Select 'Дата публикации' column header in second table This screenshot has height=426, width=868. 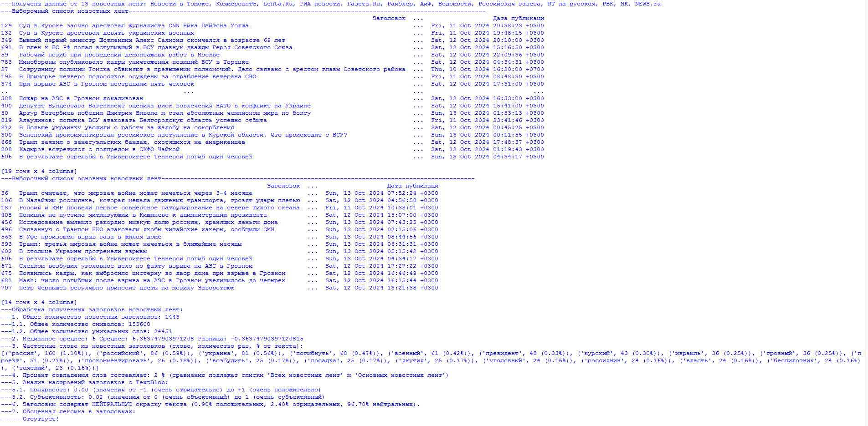click(413, 186)
